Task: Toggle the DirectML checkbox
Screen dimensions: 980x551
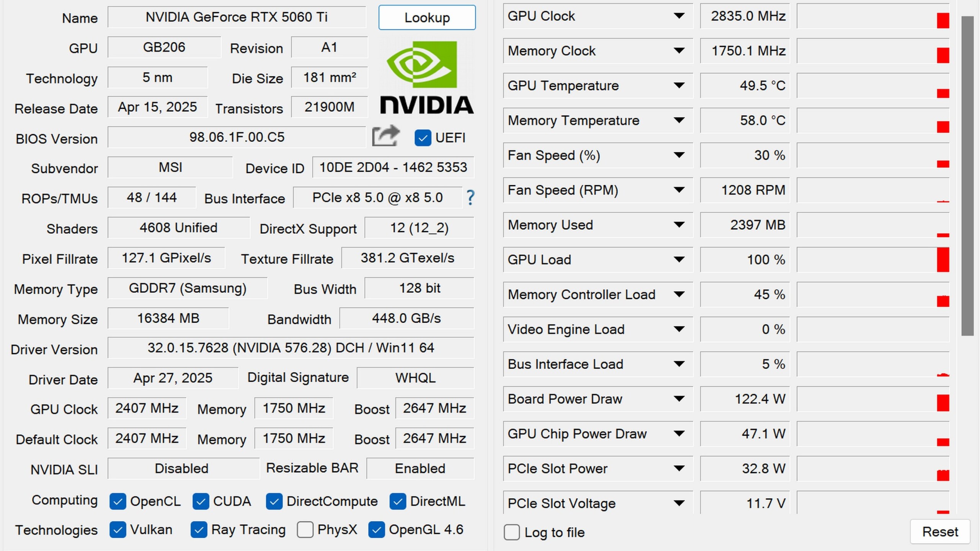Action: (x=398, y=501)
